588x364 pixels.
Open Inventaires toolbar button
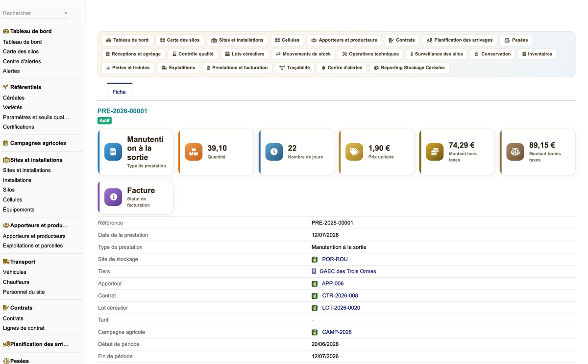[x=537, y=54]
